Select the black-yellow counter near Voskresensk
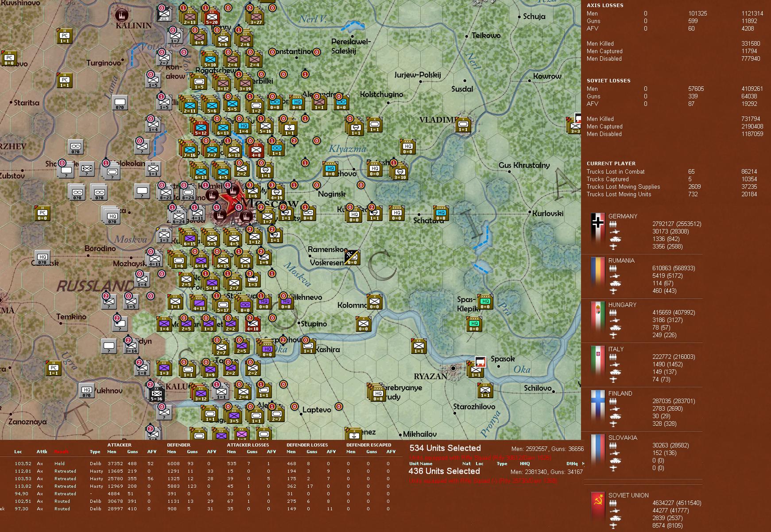The image size is (771, 532). click(352, 257)
